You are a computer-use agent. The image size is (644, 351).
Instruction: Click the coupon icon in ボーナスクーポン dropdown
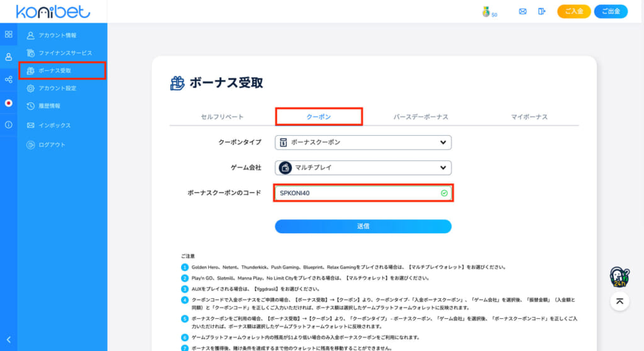(283, 143)
